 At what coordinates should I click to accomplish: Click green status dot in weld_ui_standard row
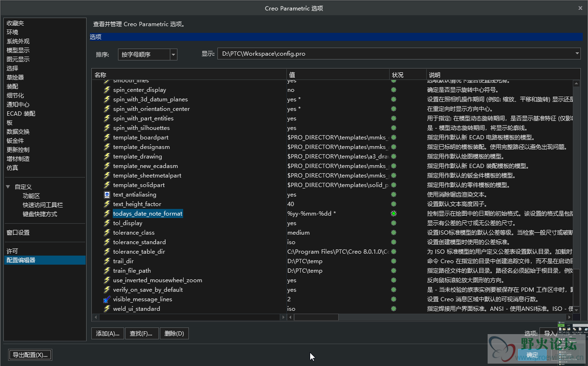click(393, 309)
